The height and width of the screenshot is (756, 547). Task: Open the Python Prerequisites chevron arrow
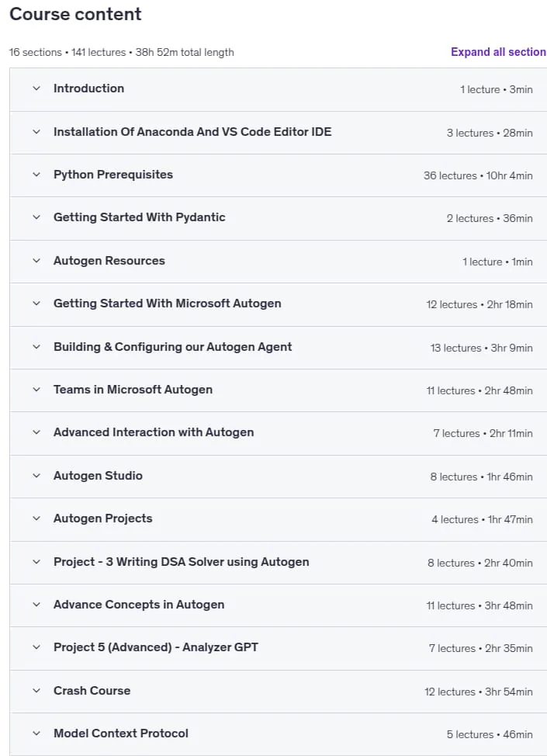pos(36,175)
